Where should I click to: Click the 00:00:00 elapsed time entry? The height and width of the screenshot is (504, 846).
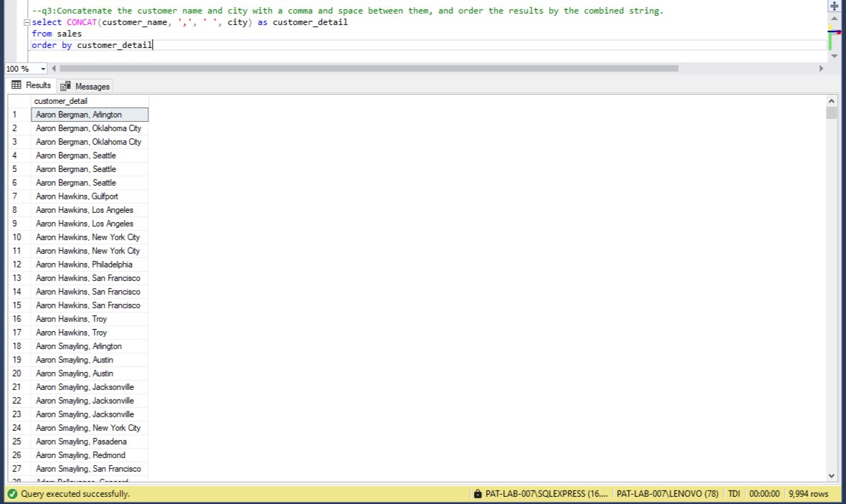[764, 494]
